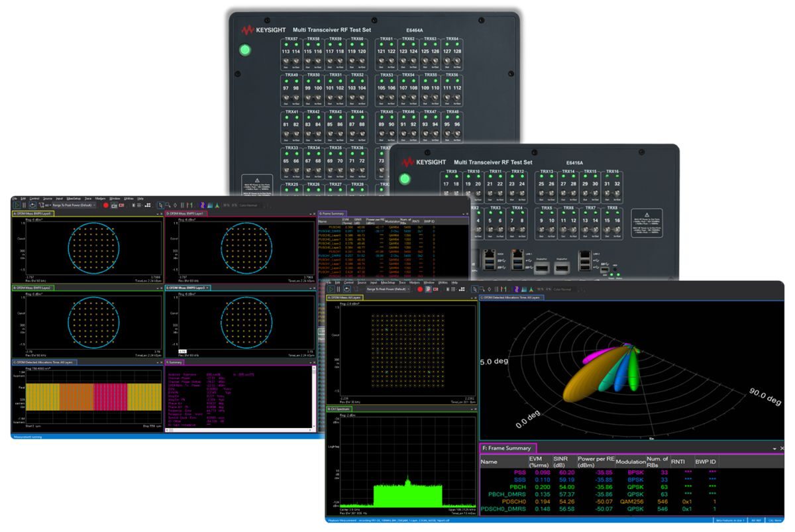The height and width of the screenshot is (532, 795).
Task: Open the Window menu in front VSA window
Action: 429,282
